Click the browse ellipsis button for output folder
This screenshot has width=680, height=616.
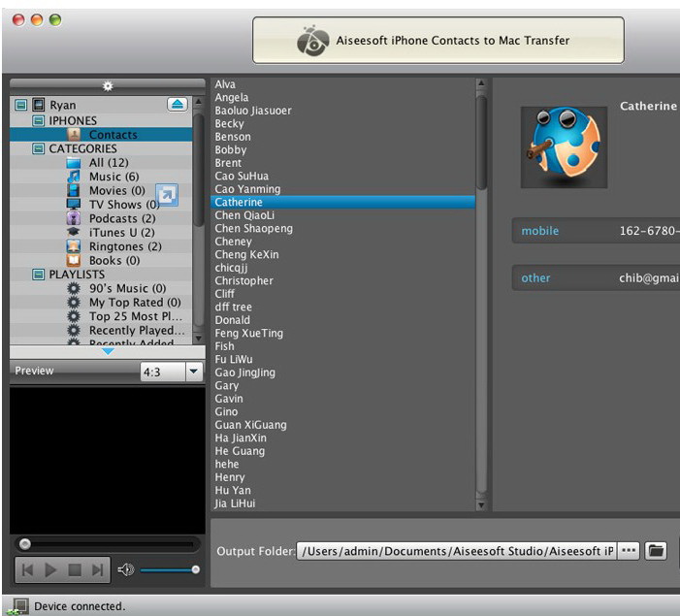coord(630,550)
